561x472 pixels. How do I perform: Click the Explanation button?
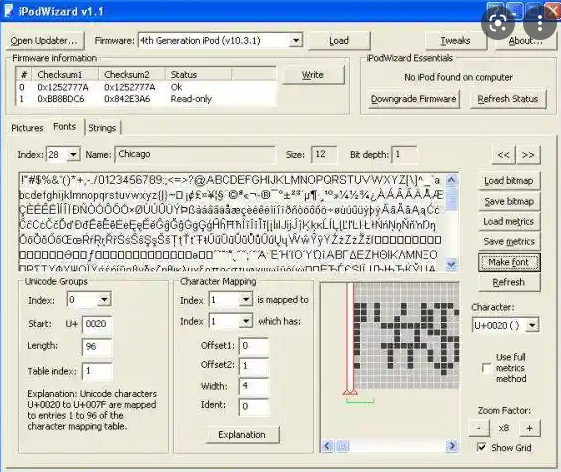coord(242,434)
